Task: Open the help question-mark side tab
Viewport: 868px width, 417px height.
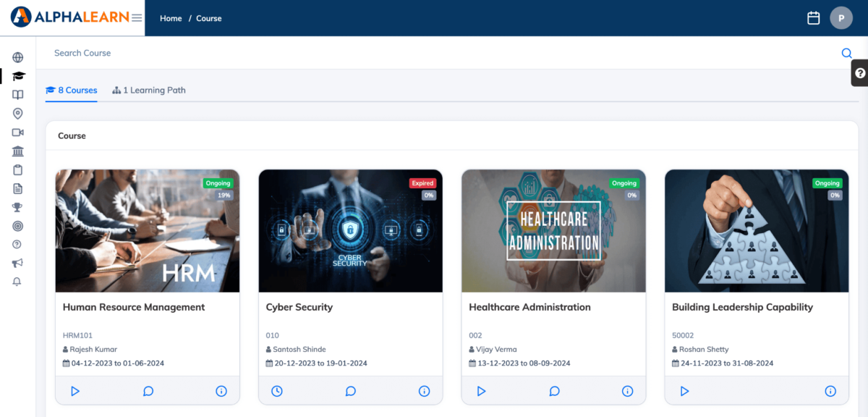Action: (x=860, y=73)
